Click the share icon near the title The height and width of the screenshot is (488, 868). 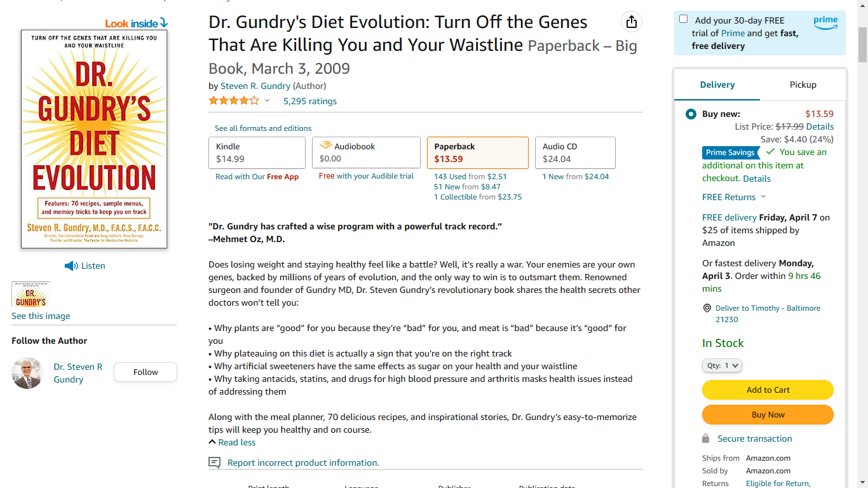(x=631, y=22)
